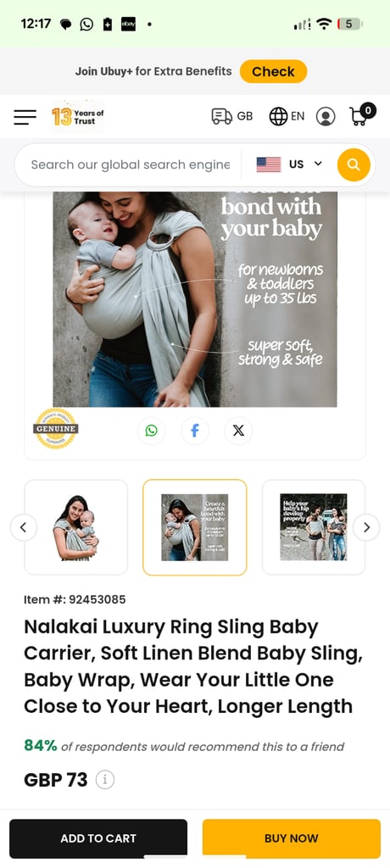Show previous product thumbnails
390x868 pixels.
tap(23, 527)
